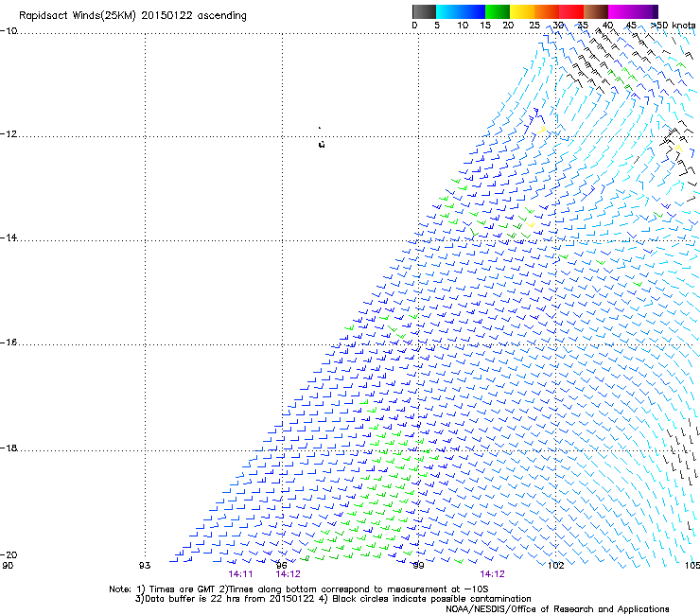Screen dimensions: 700x615
Task: Select the red 30–35 knots color bar segment
Action: pos(571,11)
